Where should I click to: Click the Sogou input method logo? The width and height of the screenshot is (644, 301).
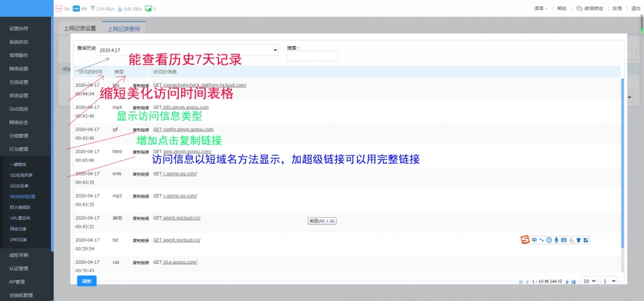tap(525, 240)
